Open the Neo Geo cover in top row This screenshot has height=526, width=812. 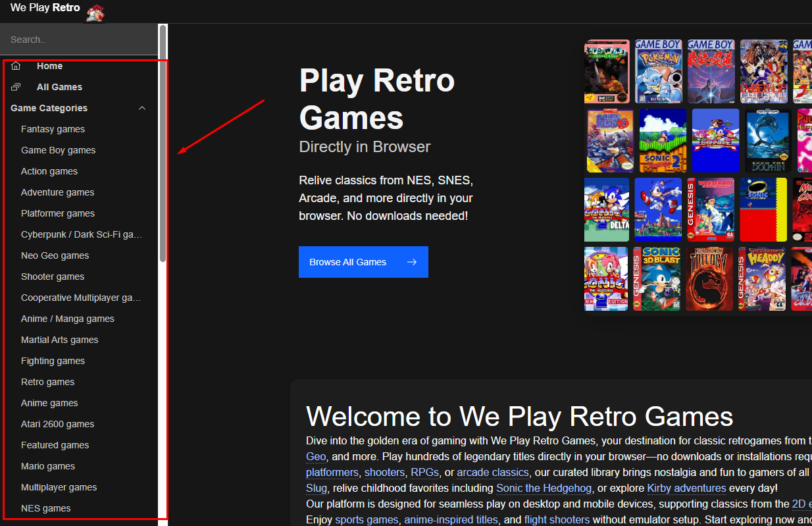[x=764, y=72]
